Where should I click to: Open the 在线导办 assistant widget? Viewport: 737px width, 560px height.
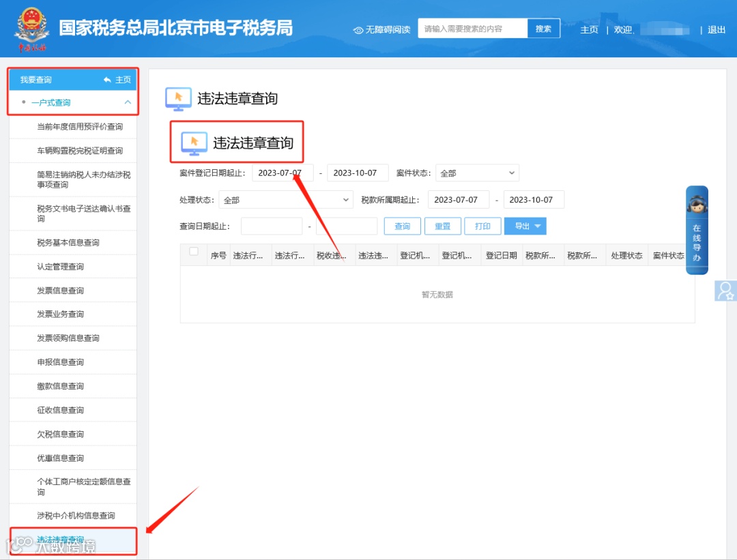click(697, 230)
